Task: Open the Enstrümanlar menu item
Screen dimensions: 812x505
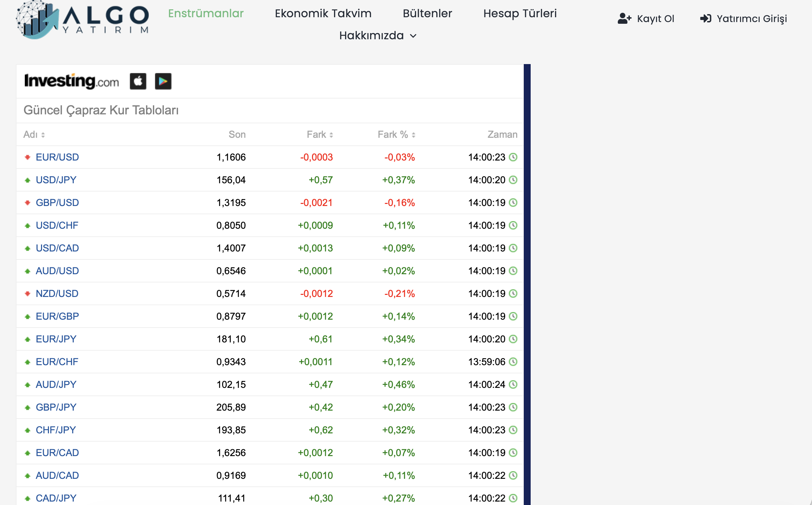Action: click(206, 13)
